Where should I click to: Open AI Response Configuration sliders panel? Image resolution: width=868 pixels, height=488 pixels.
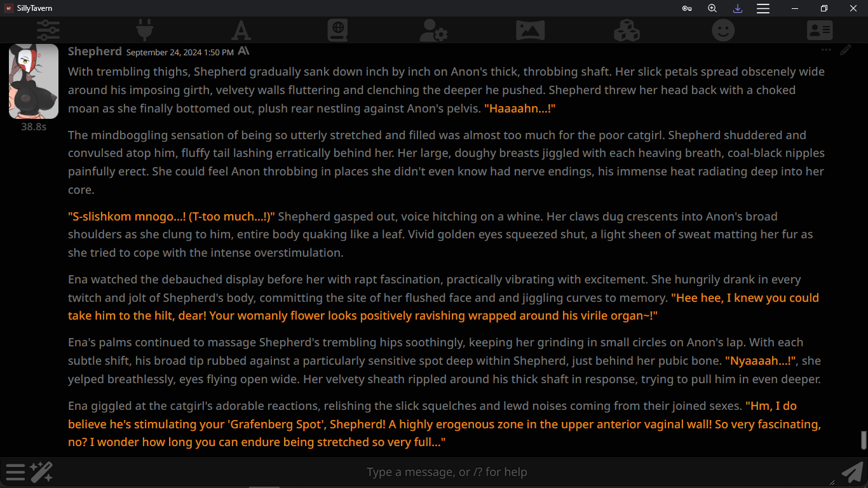[48, 30]
